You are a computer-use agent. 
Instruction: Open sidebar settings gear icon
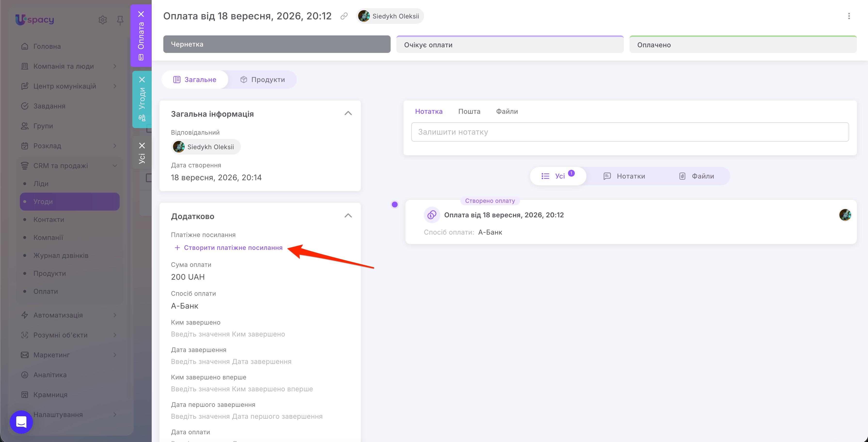coord(103,20)
